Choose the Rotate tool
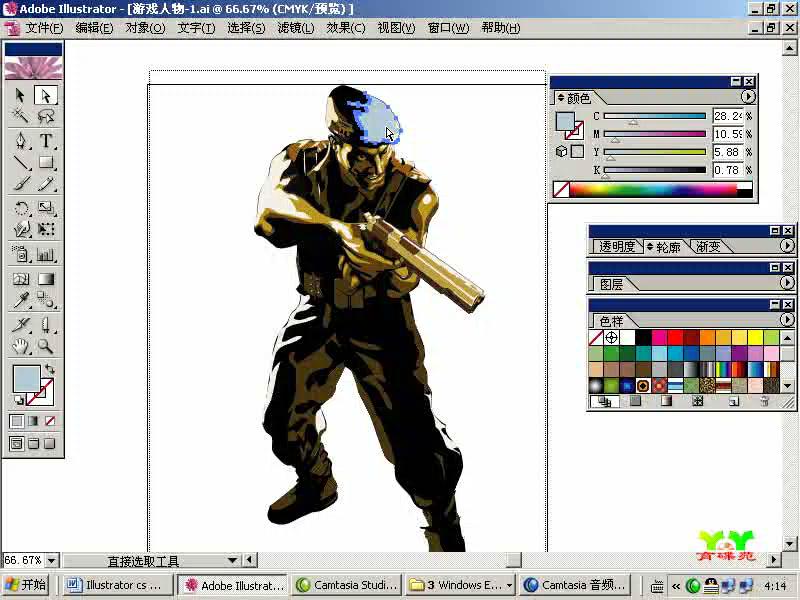 point(20,208)
